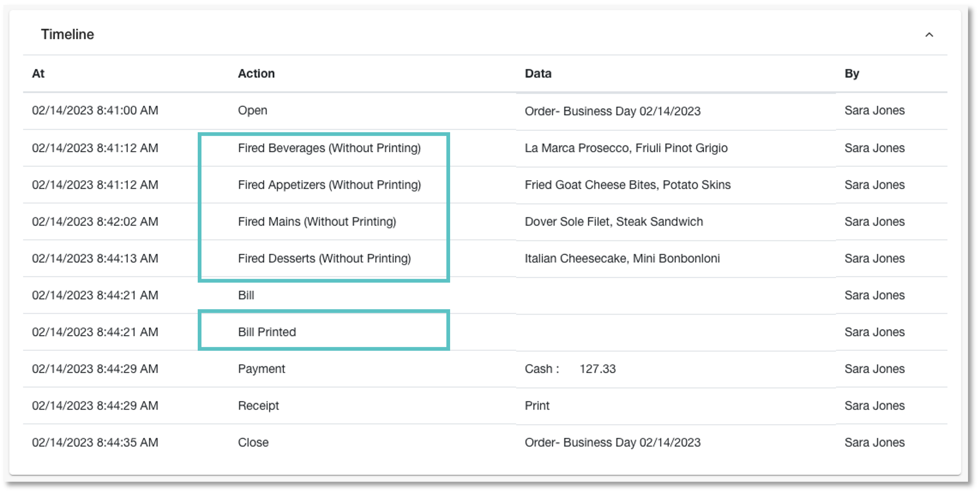Click the By column header
Screen dimensions: 980x494
pos(852,73)
